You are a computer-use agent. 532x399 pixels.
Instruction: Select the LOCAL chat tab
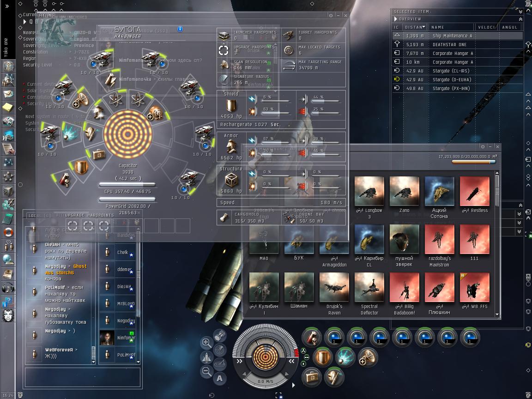[x=39, y=216]
